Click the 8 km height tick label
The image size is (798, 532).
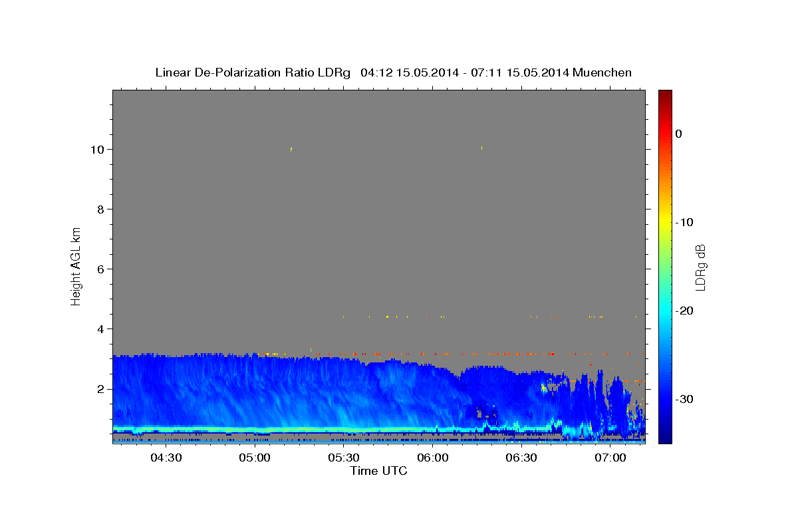click(x=100, y=209)
